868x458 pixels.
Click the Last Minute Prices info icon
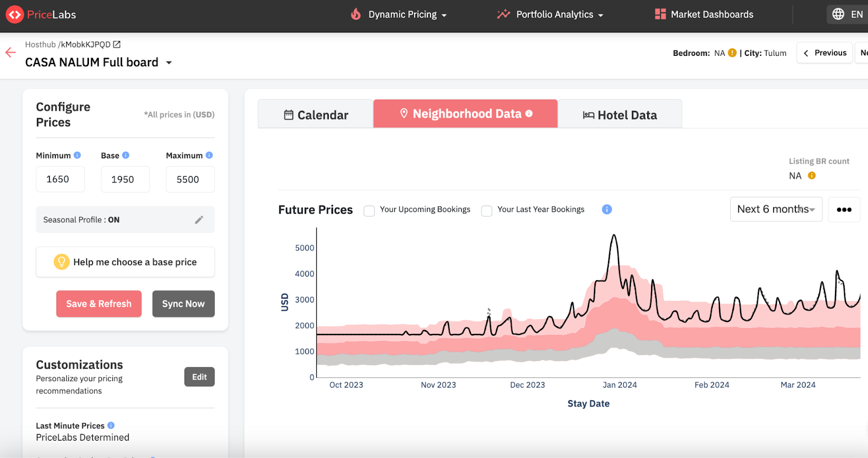click(x=111, y=425)
